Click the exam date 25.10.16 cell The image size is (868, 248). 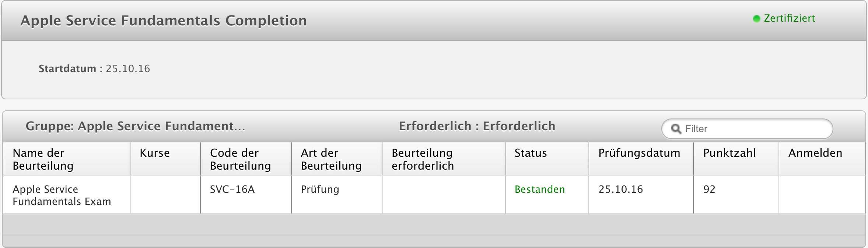tap(620, 189)
